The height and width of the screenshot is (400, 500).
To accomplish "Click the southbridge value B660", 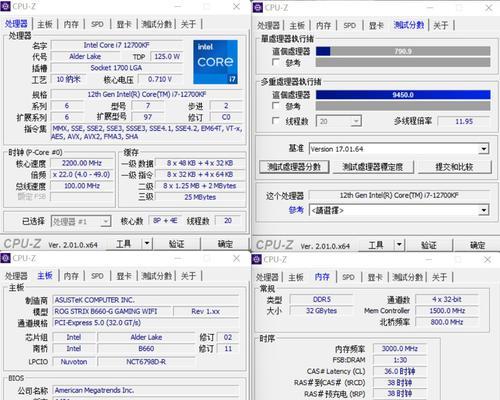I will pyautogui.click(x=146, y=348).
